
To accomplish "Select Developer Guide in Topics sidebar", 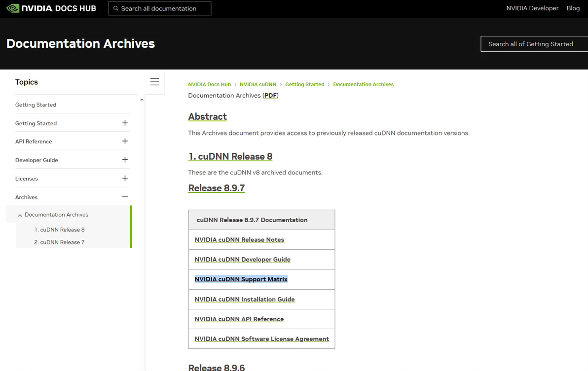I will (x=37, y=160).
